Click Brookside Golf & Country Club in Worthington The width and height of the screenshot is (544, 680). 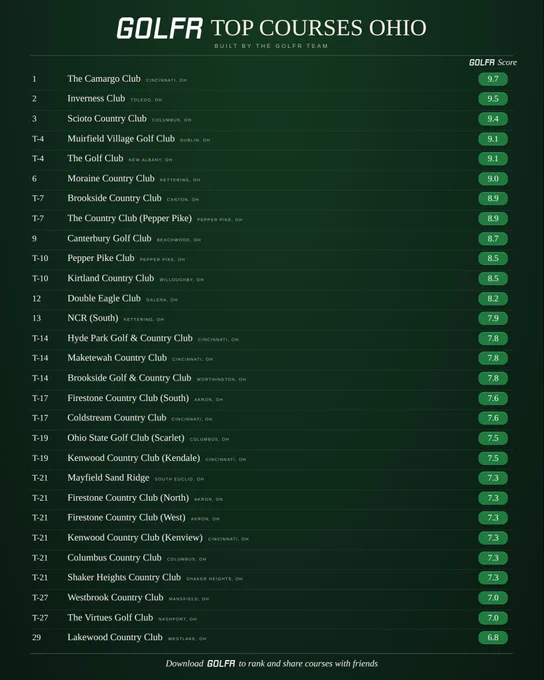[129, 378]
